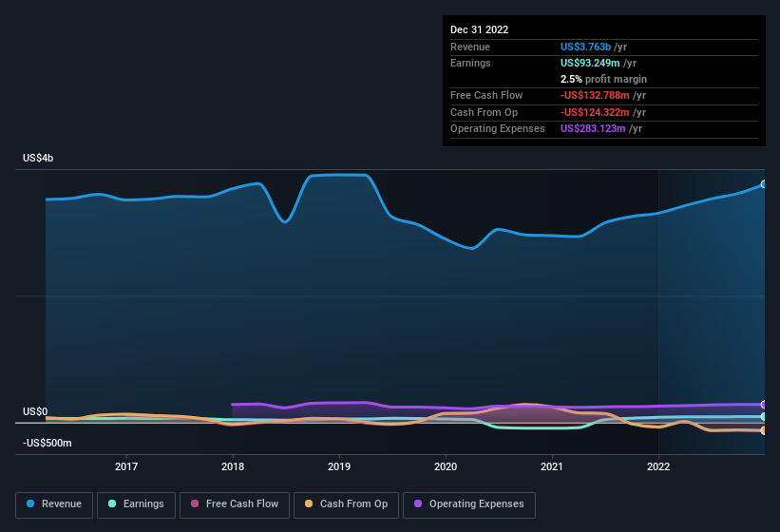Toggle the Cash From Op legend button
Image resolution: width=780 pixels, height=532 pixels.
[346, 504]
